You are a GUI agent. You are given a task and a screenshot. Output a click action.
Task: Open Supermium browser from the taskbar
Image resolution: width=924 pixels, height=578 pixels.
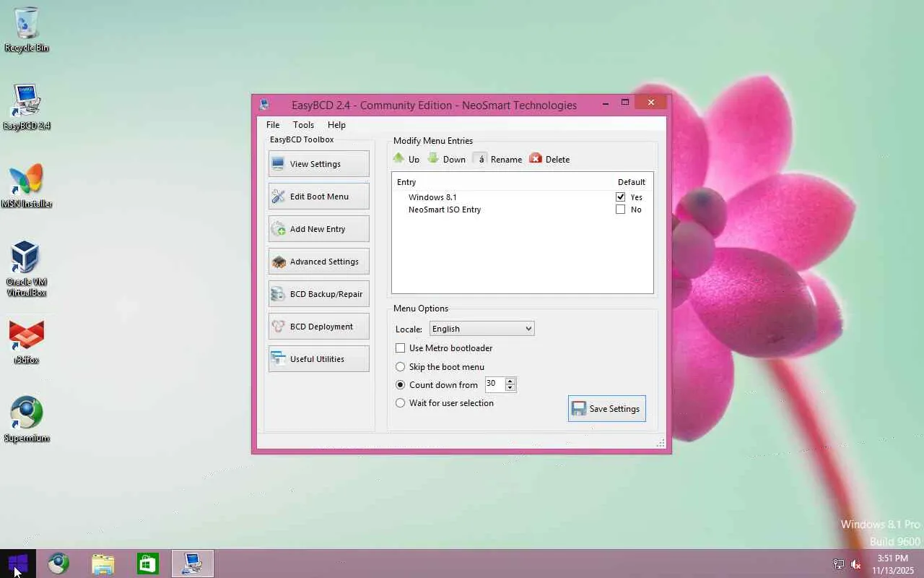[x=58, y=564]
